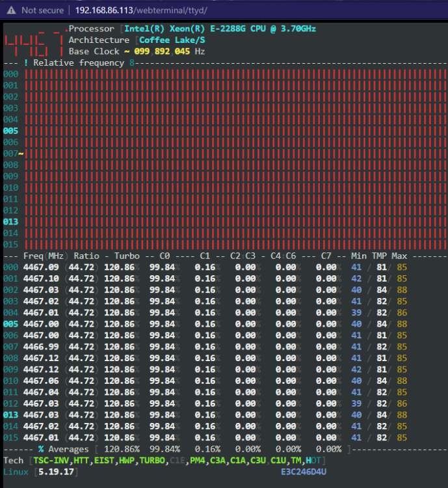Click the TURBO tech flag

pyautogui.click(x=152, y=461)
